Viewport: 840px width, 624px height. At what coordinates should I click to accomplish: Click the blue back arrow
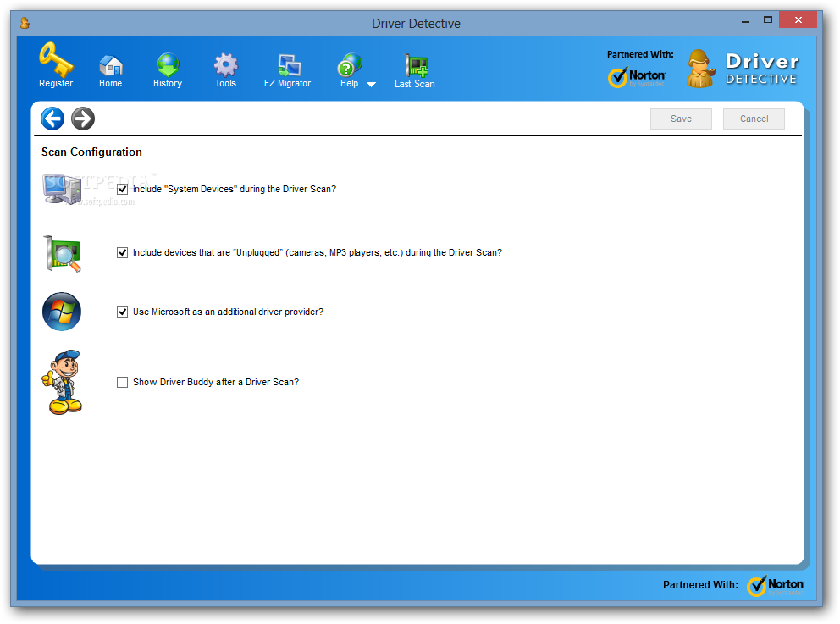click(52, 119)
